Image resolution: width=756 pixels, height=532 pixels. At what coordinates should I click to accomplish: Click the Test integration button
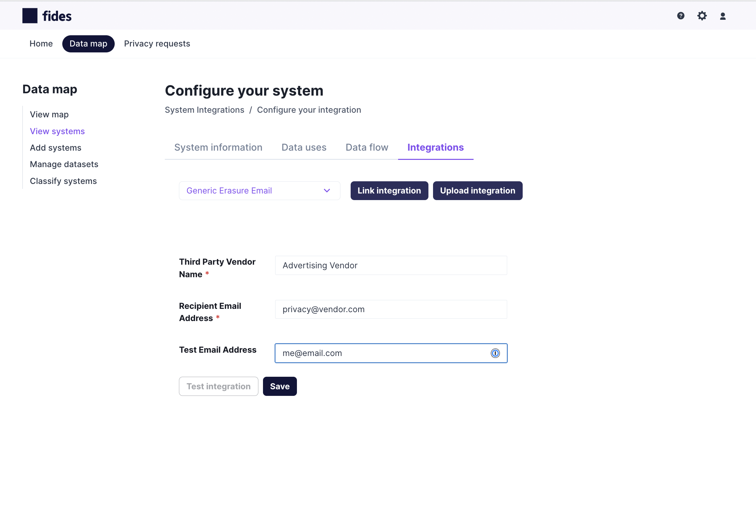tap(218, 386)
